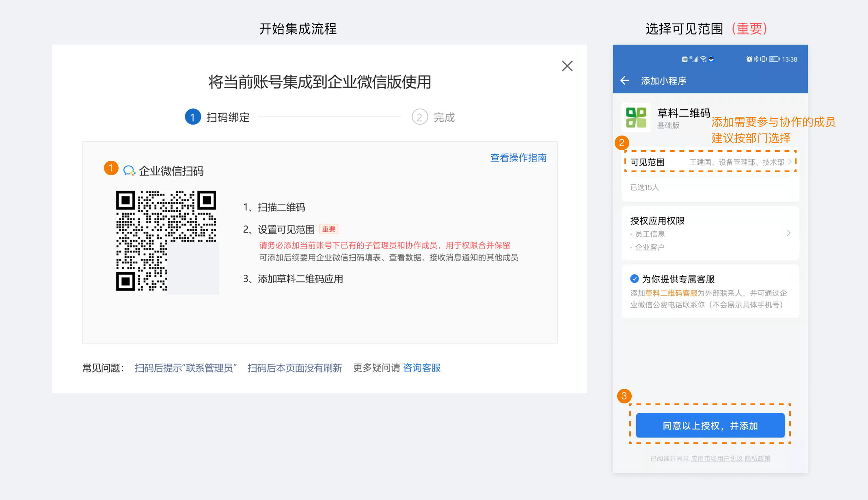The height and width of the screenshot is (500, 868).
Task: Close the account integration dialog
Action: coord(567,66)
